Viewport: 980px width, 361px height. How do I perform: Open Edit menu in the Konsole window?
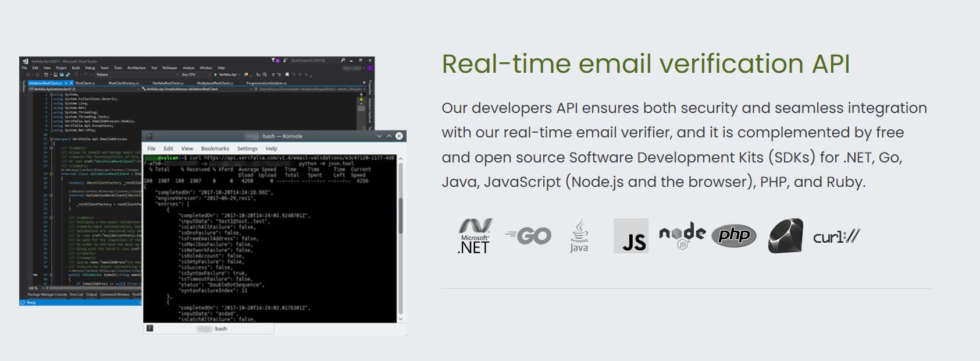pyautogui.click(x=168, y=148)
